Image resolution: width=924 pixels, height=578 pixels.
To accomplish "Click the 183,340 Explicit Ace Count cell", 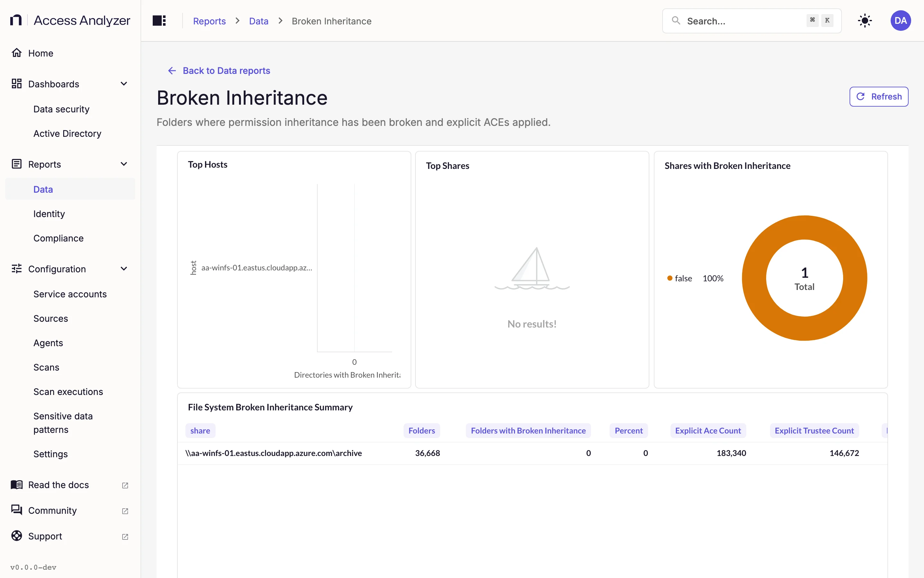I will [x=731, y=453].
